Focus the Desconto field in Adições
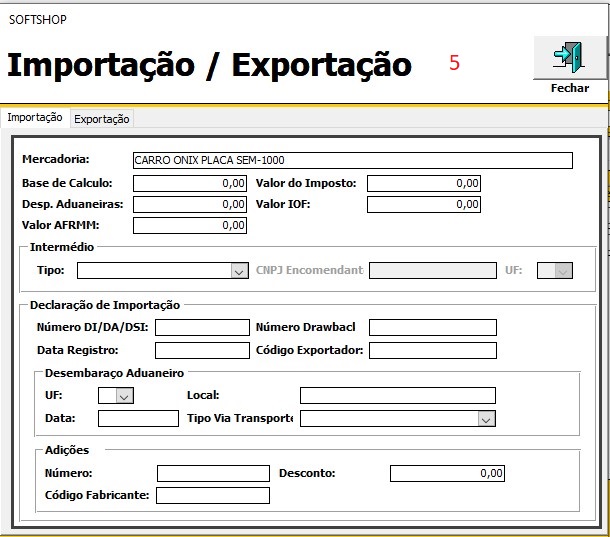Screen dimensions: 610x537 447,473
